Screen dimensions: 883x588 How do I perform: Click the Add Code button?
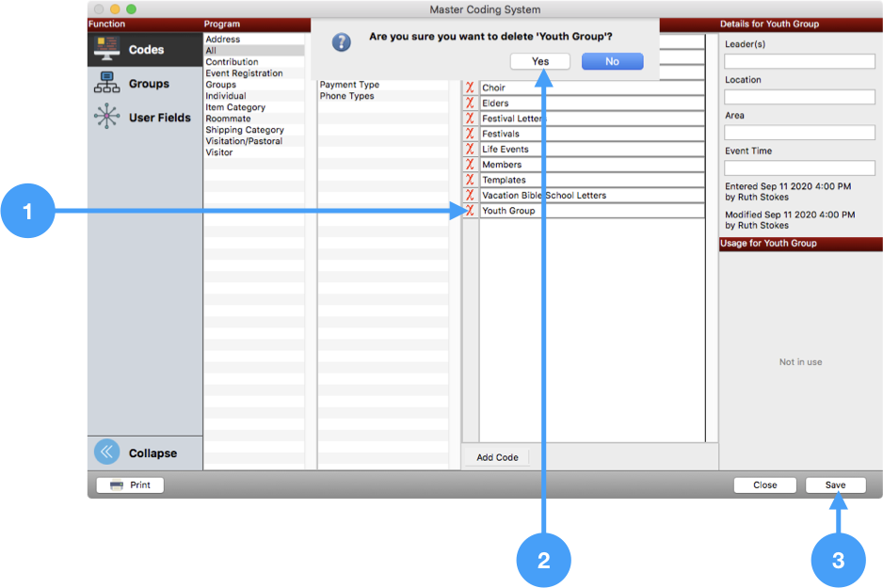[497, 457]
